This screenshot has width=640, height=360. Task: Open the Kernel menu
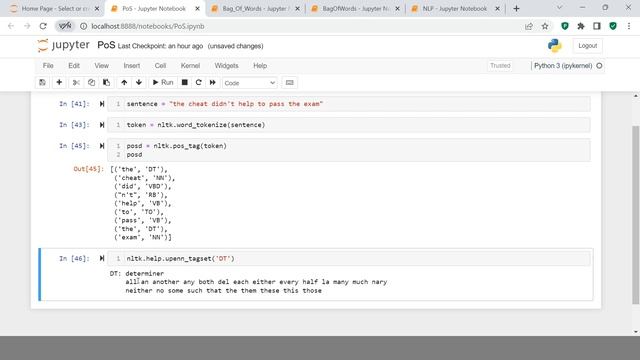point(190,66)
